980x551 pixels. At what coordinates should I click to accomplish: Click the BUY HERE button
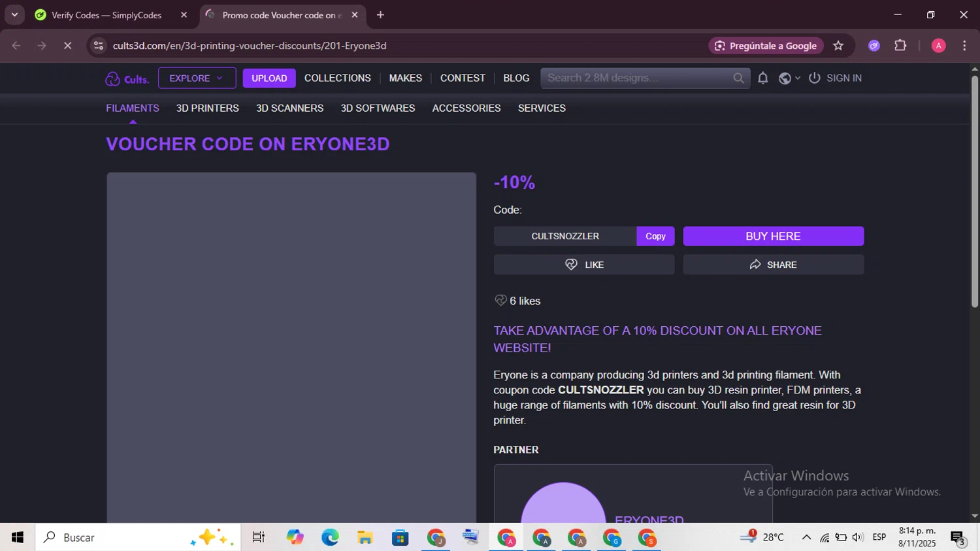pyautogui.click(x=774, y=236)
